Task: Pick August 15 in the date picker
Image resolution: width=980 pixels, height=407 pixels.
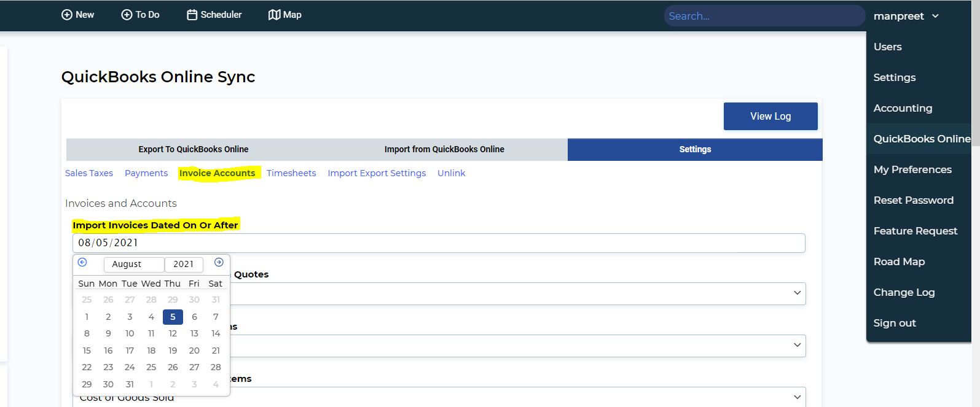Action: click(x=87, y=351)
